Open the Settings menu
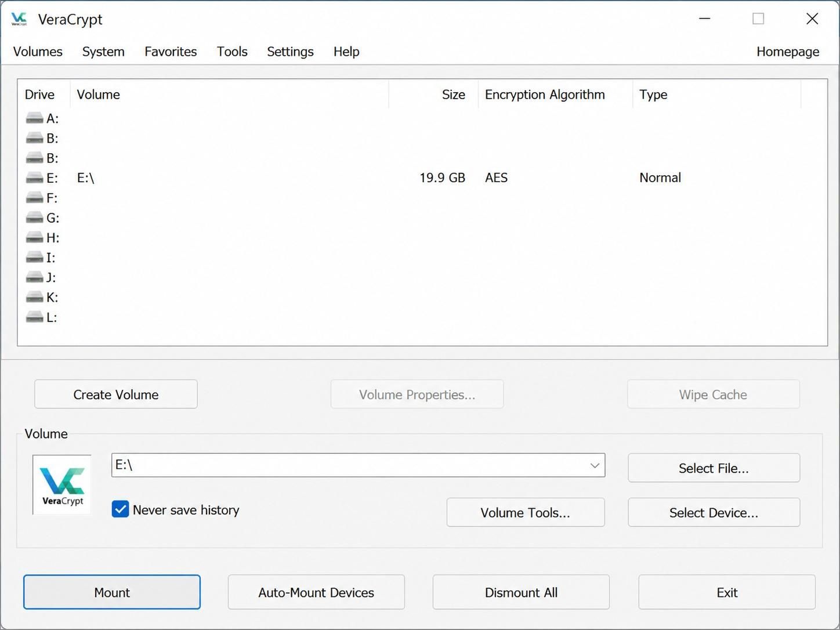The height and width of the screenshot is (630, 840). point(290,52)
